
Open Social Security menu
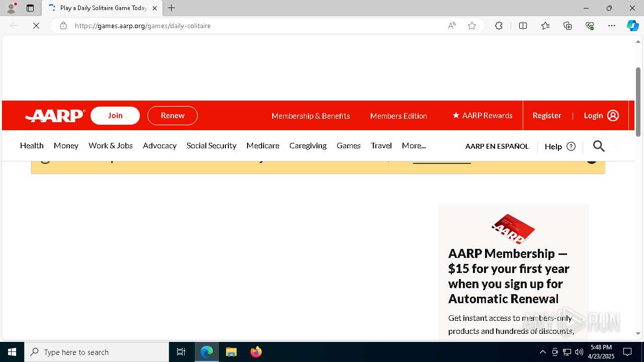[x=211, y=145]
